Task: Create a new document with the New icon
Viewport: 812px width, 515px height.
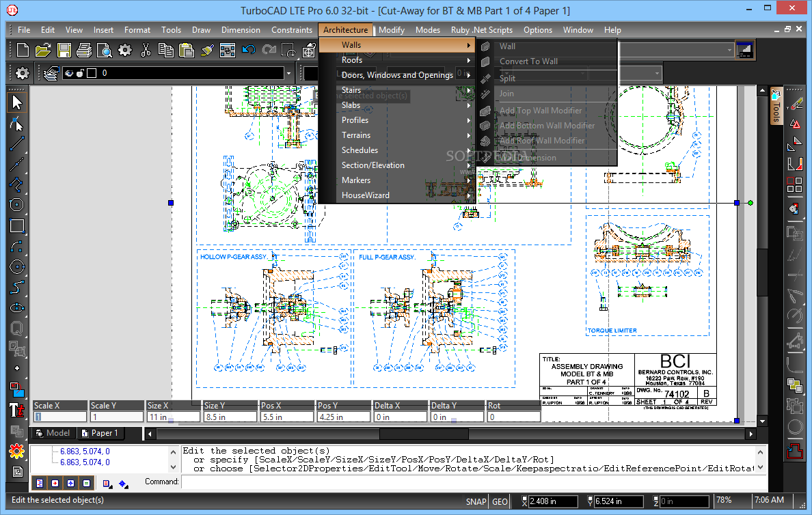Action: click(23, 51)
